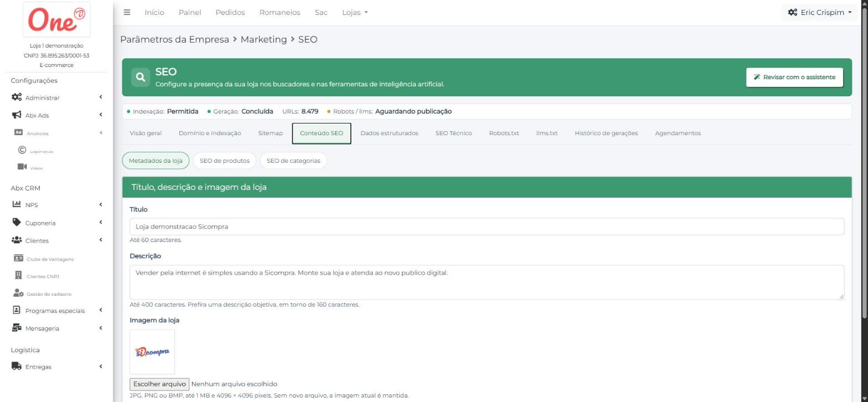The width and height of the screenshot is (868, 402).
Task: Select the SEO de produtos pill
Action: click(224, 161)
